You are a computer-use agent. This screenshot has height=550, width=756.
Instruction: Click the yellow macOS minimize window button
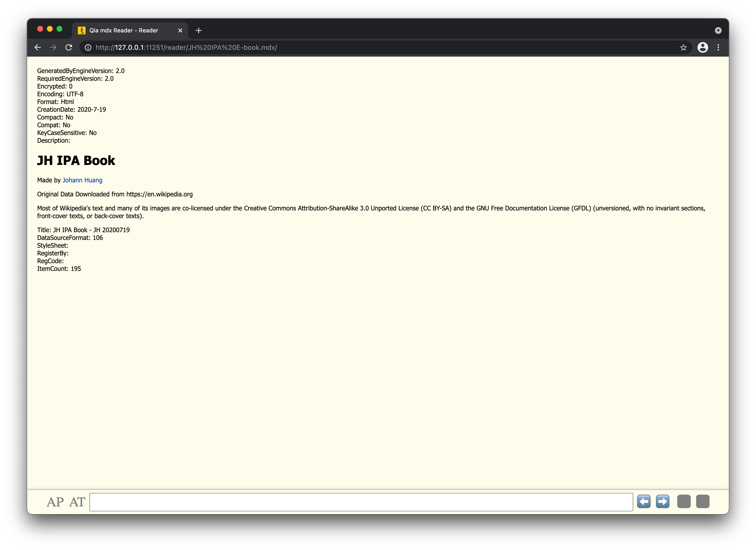[x=50, y=29]
